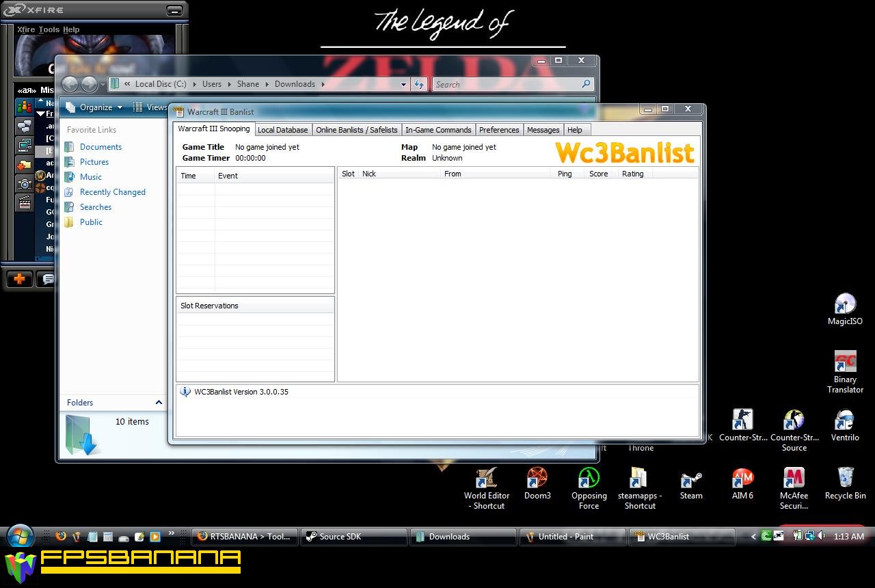This screenshot has height=588, width=875.
Task: Open MagicISO desktop shortcut
Action: [845, 310]
